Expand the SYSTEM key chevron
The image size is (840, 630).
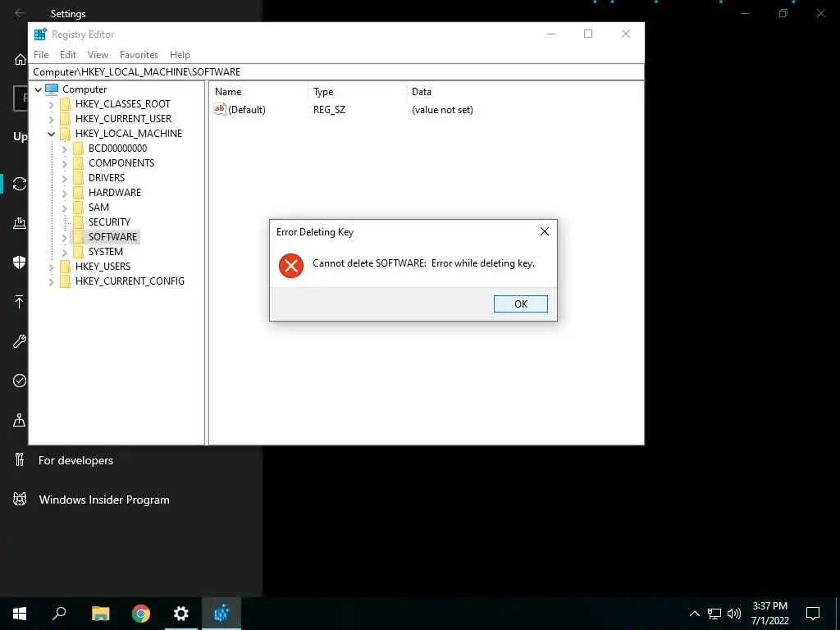coord(64,252)
